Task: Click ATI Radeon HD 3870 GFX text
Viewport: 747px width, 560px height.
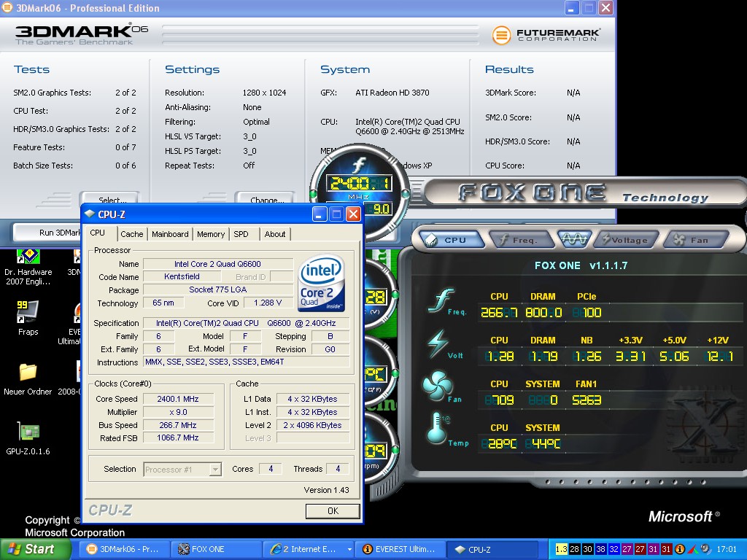Action: click(392, 93)
